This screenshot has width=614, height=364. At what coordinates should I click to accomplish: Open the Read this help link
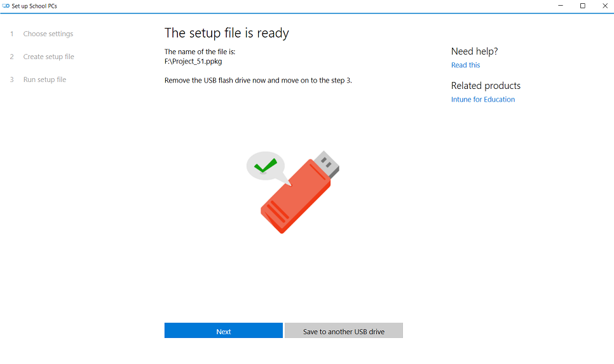(x=466, y=65)
